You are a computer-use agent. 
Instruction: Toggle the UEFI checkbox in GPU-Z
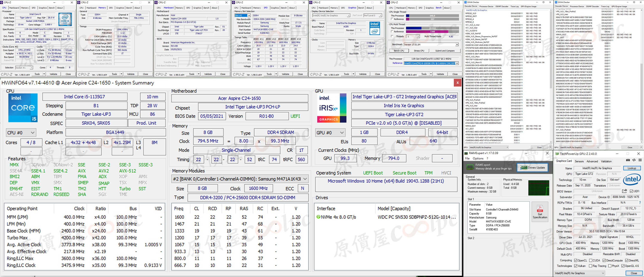[x=631, y=191]
